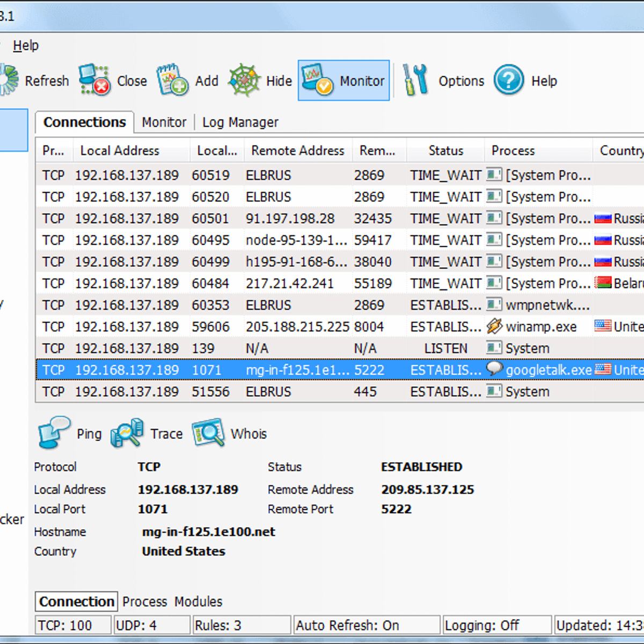Sort by Status column header

[445, 151]
